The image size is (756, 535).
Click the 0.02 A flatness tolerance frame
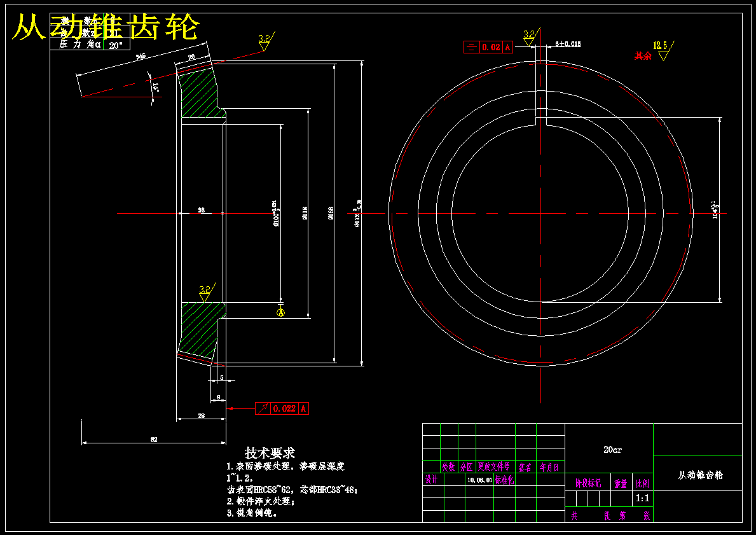point(488,46)
